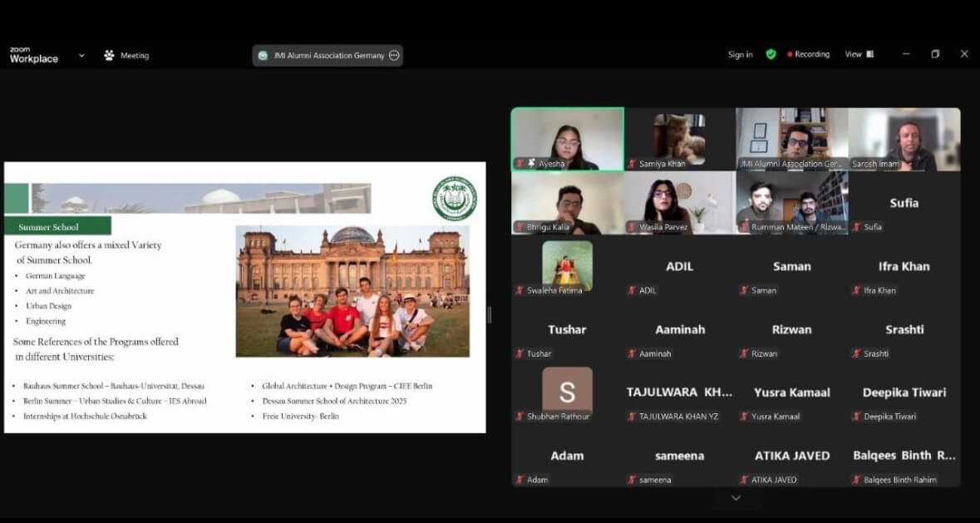Click the Meeting icon in the top bar
The image size is (980, 523).
coord(109,56)
